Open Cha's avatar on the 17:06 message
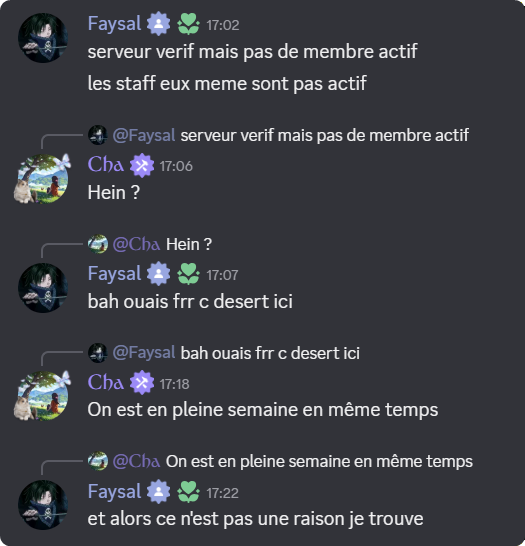The height and width of the screenshot is (546, 525). point(42,179)
